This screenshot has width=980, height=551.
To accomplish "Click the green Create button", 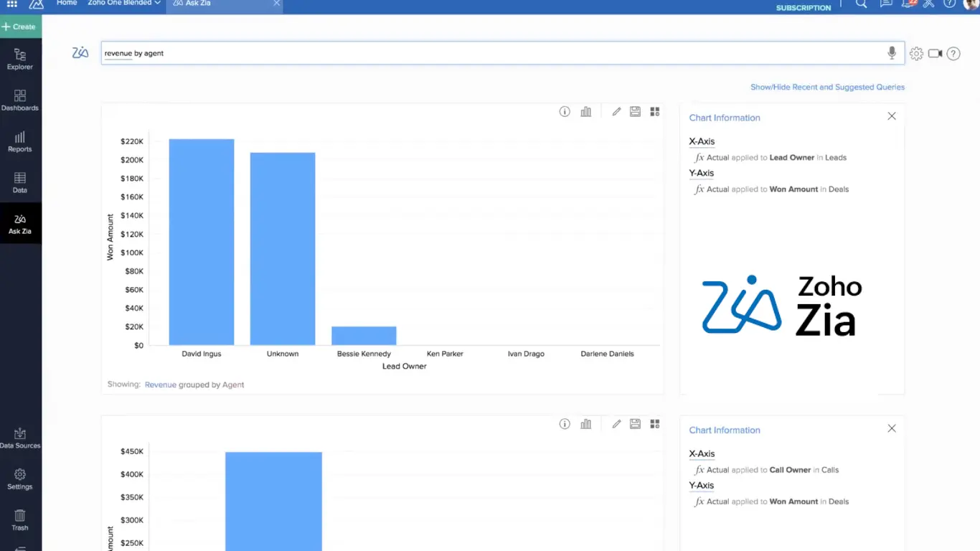I will (x=21, y=27).
